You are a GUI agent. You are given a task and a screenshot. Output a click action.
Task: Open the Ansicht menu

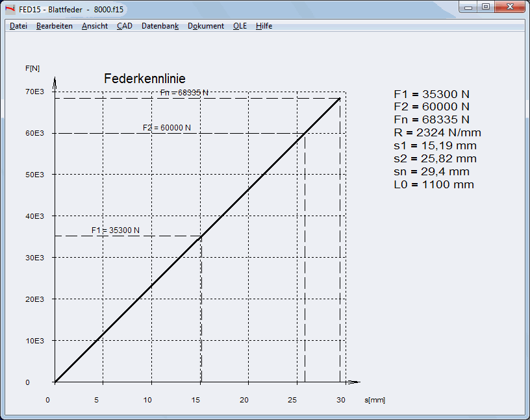tap(95, 26)
